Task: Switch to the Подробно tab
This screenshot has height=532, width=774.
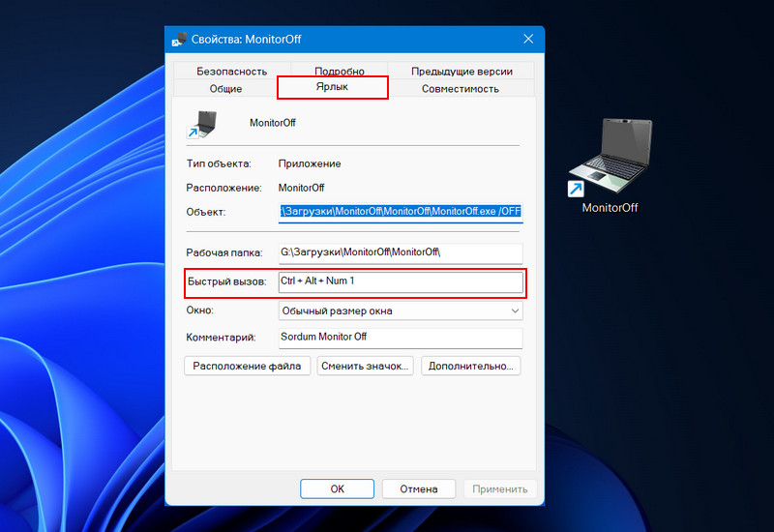Action: (x=340, y=71)
